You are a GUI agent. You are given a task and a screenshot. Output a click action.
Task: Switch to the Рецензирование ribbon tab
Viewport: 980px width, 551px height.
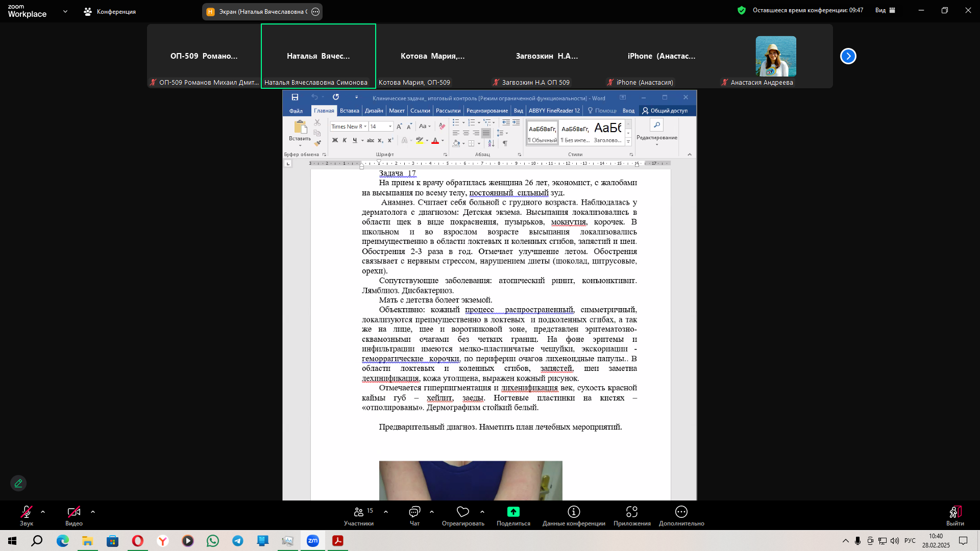[x=487, y=111]
